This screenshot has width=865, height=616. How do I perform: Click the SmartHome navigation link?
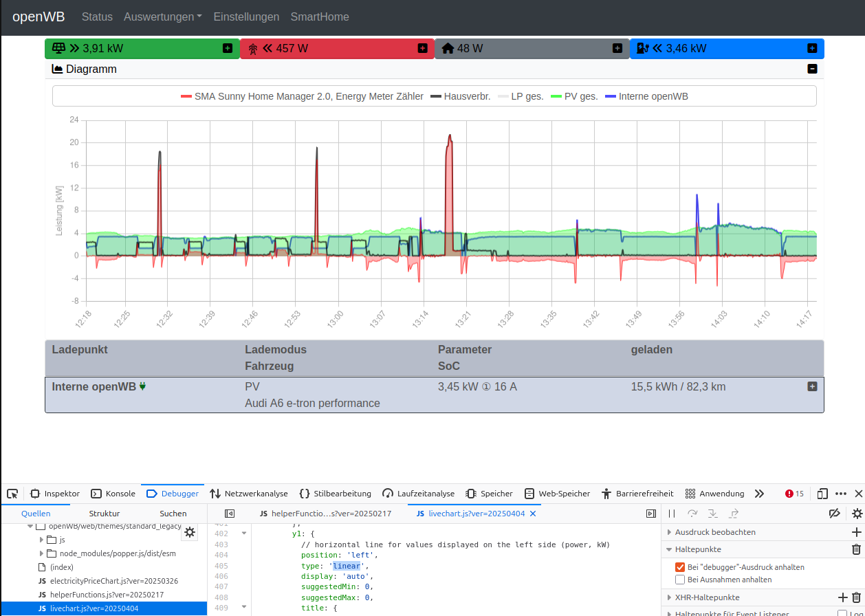point(320,16)
